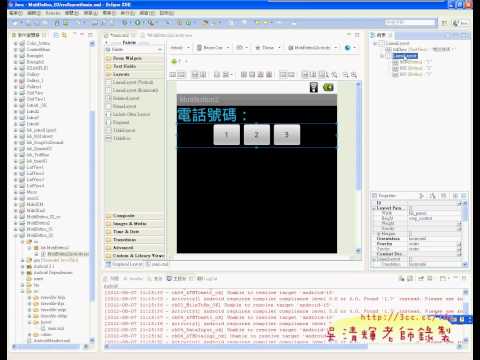Screen dimensions: 480x360
Task: Expand the drawable-hdpi folder
Action: [x=29, y=297]
